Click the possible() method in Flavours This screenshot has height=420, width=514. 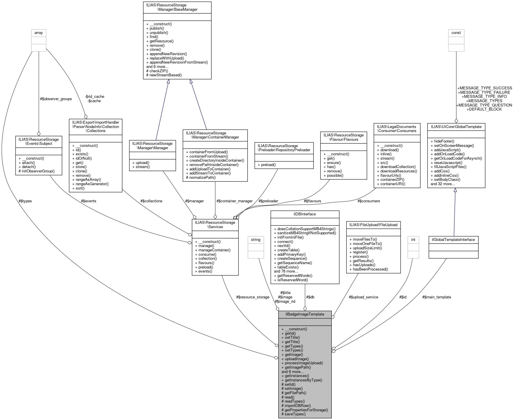pyautogui.click(x=333, y=175)
